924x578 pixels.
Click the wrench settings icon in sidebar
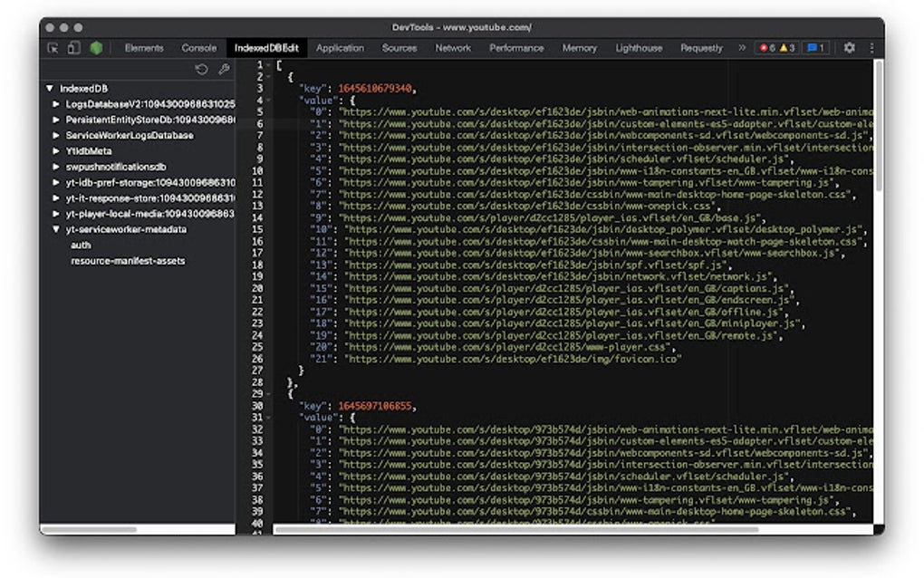[x=224, y=70]
